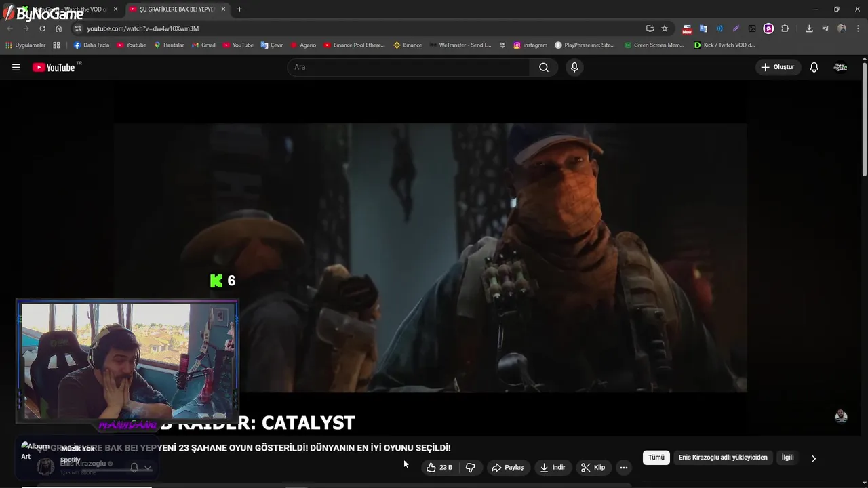Click the 'Klip' clip button
This screenshot has width=868, height=488.
click(593, 467)
